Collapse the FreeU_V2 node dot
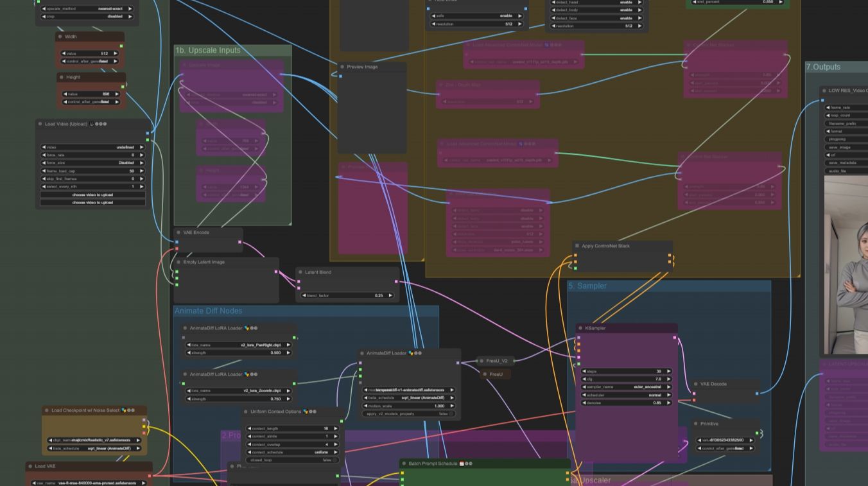This screenshot has width=868, height=486. [482, 361]
